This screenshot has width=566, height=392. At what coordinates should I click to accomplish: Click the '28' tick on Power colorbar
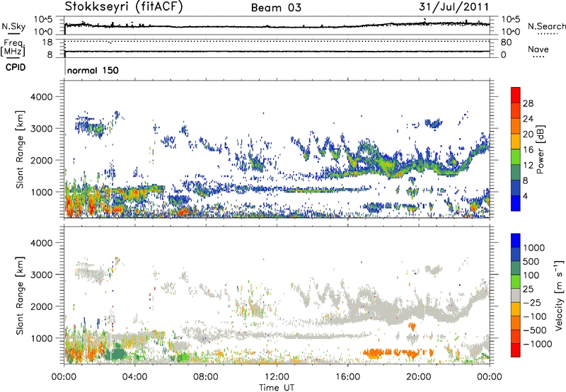pos(528,103)
